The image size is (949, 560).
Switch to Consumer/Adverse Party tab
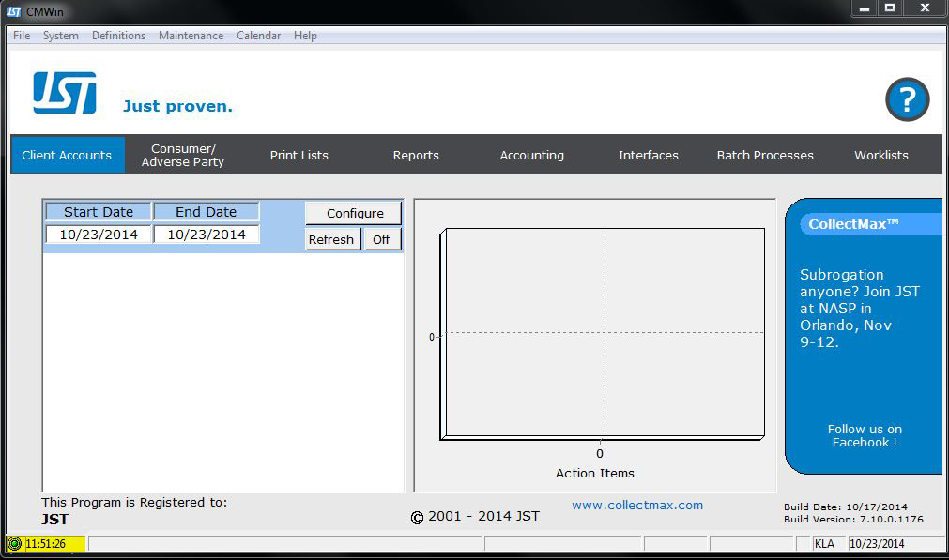click(183, 155)
